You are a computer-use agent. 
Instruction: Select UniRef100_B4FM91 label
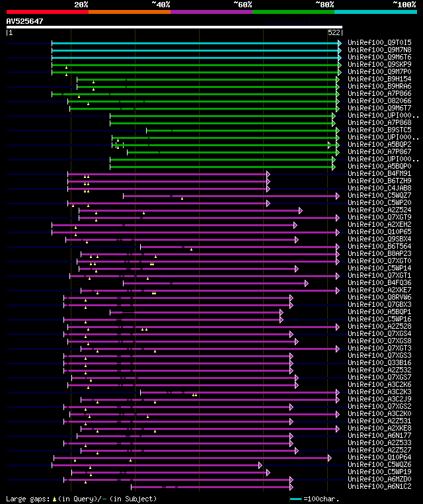379,173
